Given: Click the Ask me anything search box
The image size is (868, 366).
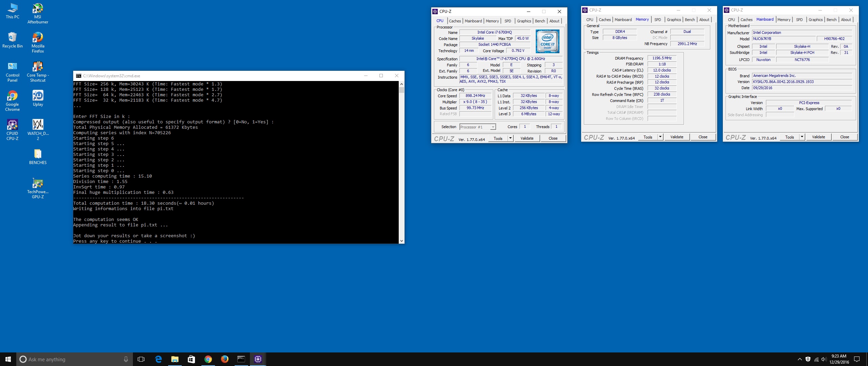Looking at the screenshot, I should coord(75,359).
